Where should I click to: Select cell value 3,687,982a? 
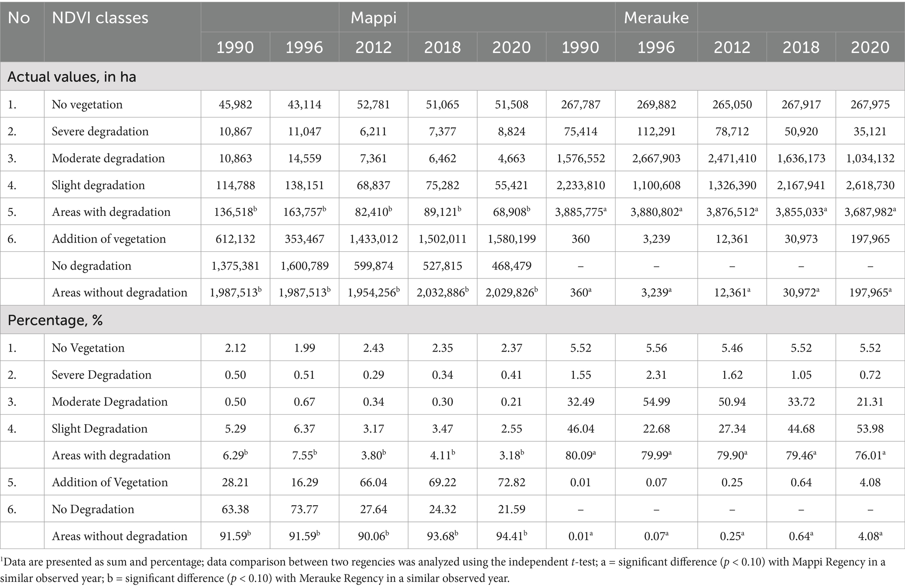coord(870,211)
